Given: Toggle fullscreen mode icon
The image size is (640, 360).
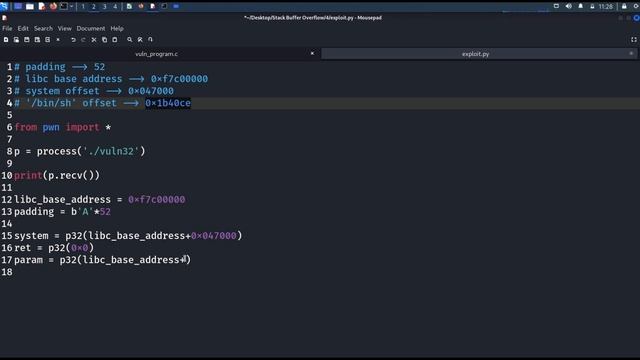Looking at the screenshot, I should (x=633, y=40).
